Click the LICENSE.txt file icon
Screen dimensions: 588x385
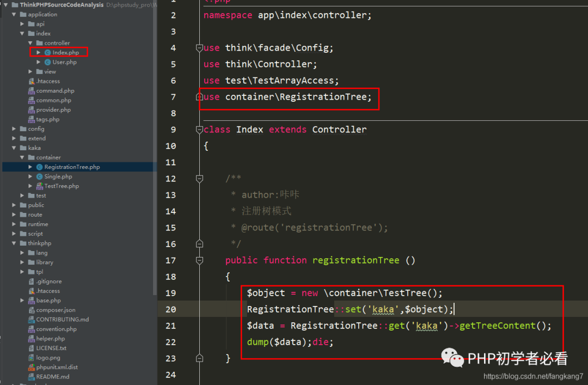32,348
